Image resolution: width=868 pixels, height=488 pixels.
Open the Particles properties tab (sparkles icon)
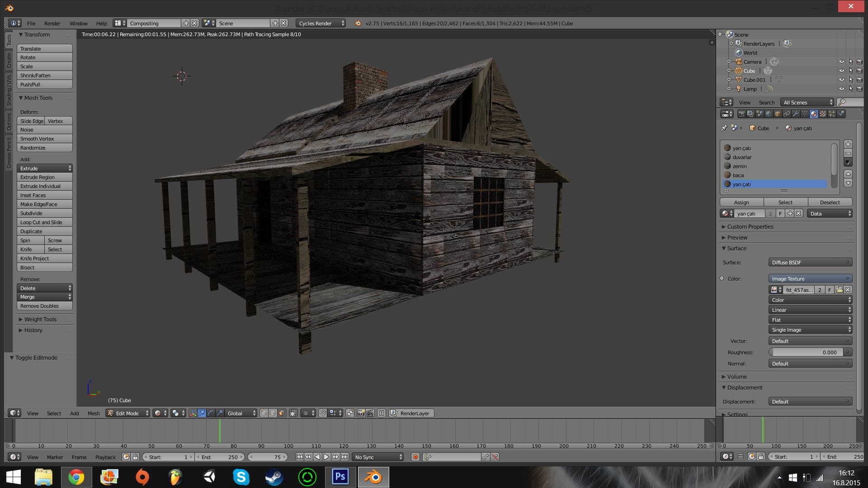[831, 113]
